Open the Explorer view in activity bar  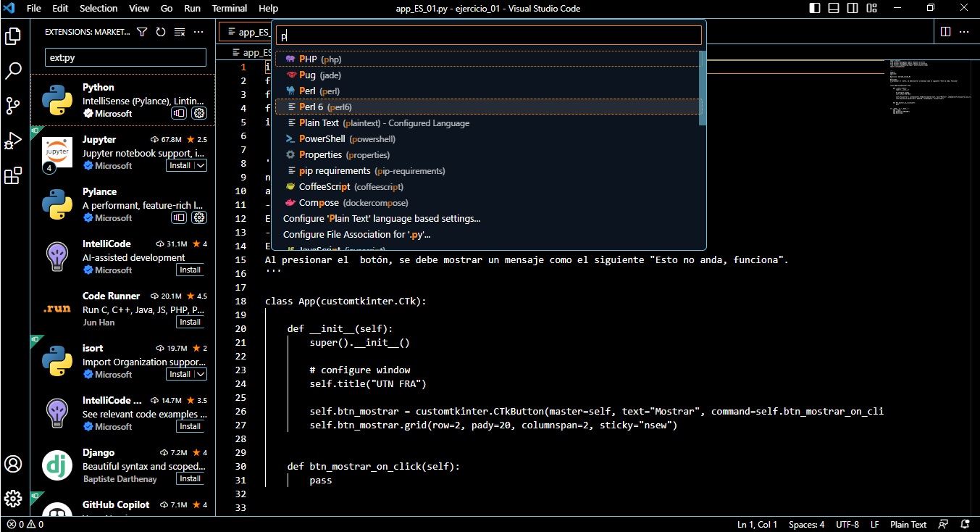point(13,36)
